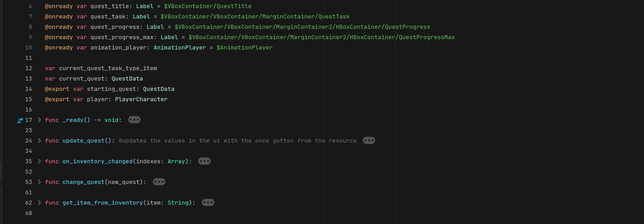Expand the on_inventory_changed fold arrow
Screen dimensions: 644x224
pos(40,161)
